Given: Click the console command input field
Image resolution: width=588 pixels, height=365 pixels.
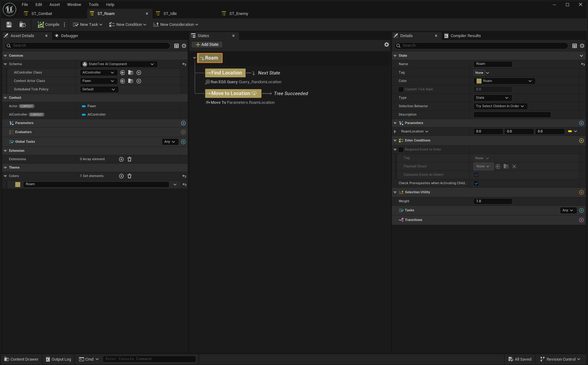Looking at the screenshot, I should pyautogui.click(x=149, y=359).
